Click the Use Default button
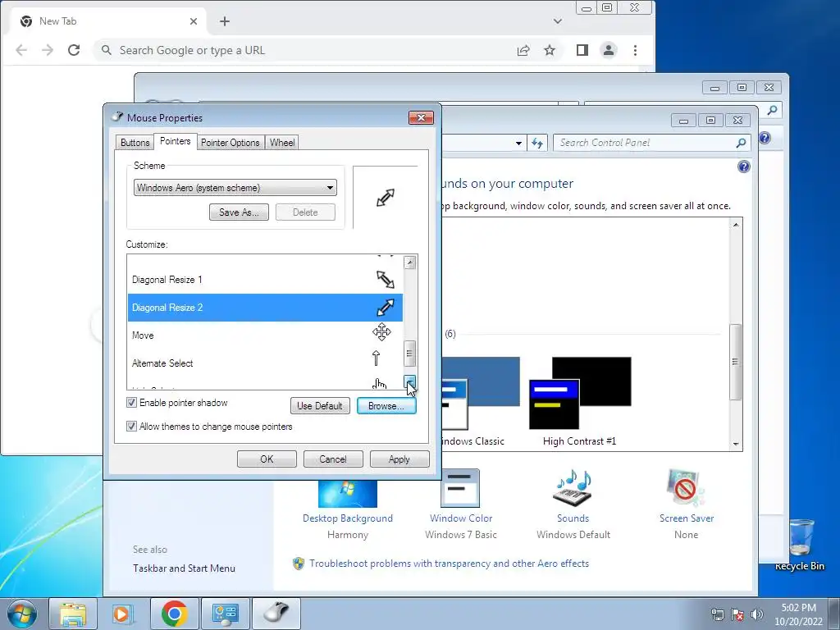 pyautogui.click(x=320, y=405)
